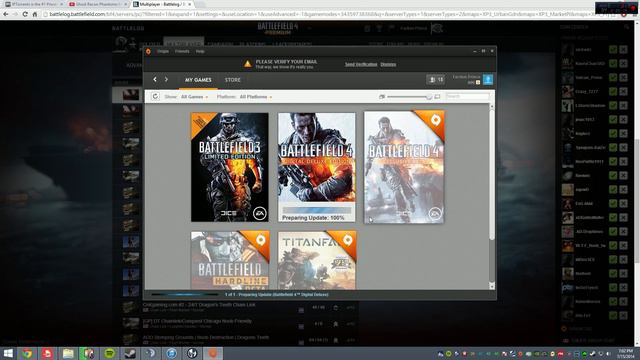Click the taskbar clock
The image size is (640, 360).
point(625,353)
